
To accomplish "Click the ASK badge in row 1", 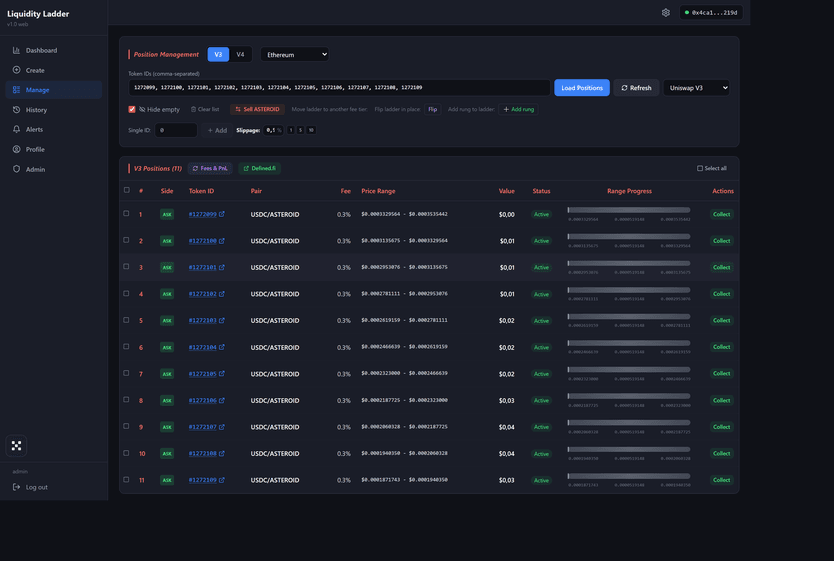I will (167, 214).
